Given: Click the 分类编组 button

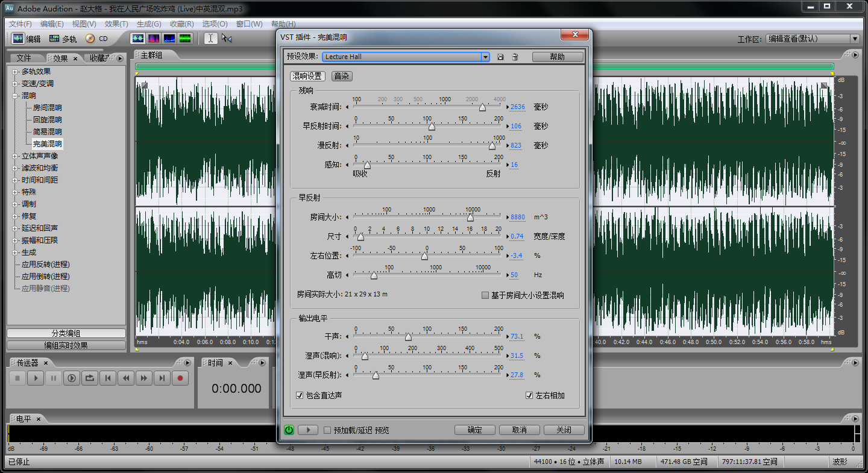Looking at the screenshot, I should [66, 333].
